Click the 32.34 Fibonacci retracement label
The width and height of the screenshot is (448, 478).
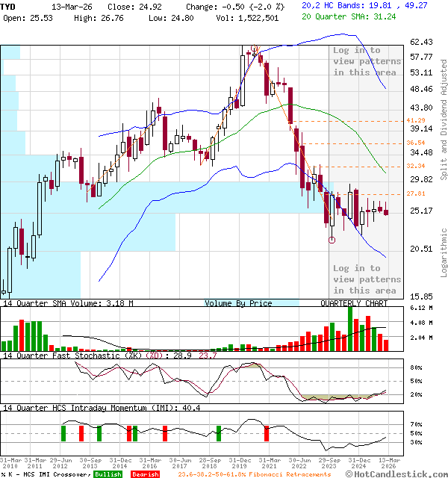(x=416, y=166)
